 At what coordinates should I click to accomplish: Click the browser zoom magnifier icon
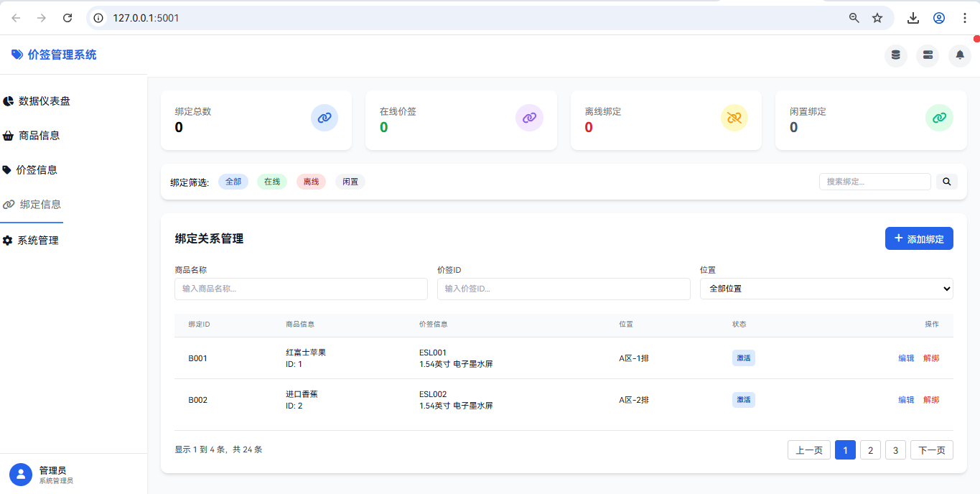[x=854, y=18]
